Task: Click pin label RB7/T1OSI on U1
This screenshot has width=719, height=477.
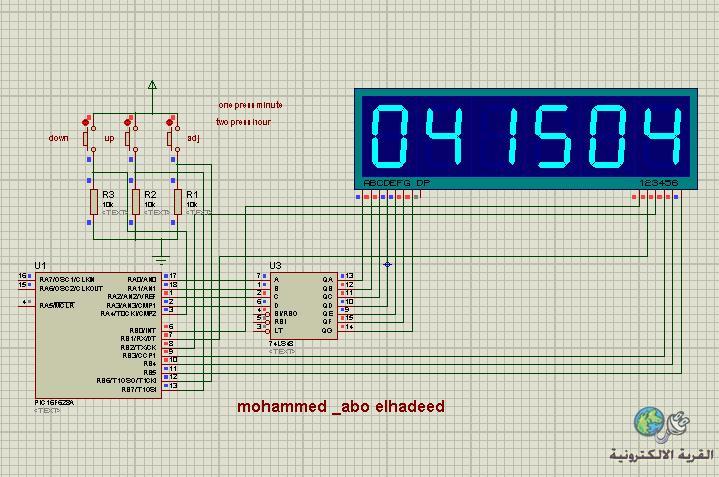Action: coord(139,389)
